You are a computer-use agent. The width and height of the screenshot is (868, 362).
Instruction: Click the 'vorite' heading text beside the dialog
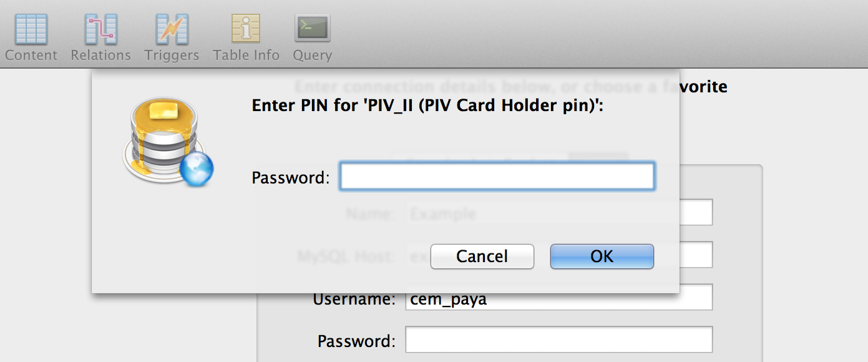[703, 86]
